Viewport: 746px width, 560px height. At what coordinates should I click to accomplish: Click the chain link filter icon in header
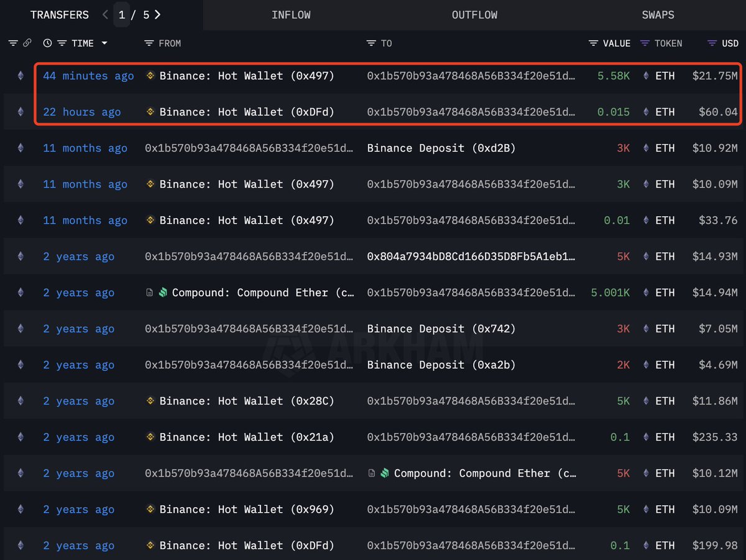27,44
